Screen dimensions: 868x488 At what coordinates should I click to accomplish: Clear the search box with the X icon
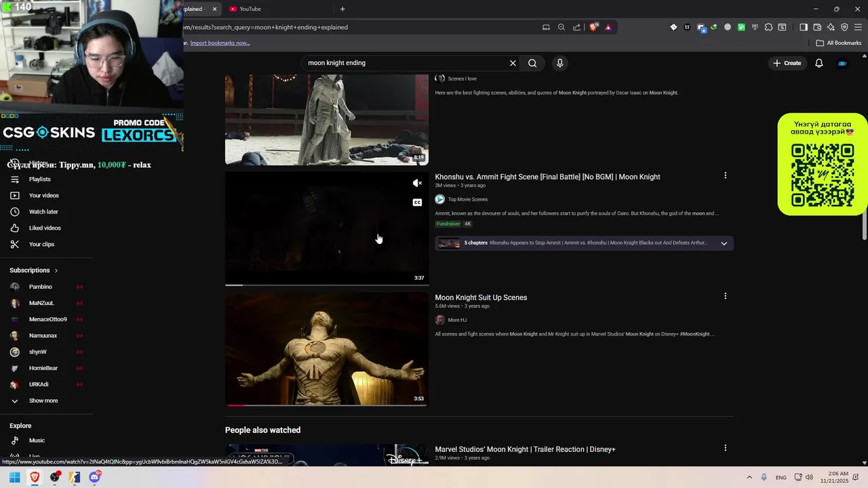tap(513, 63)
